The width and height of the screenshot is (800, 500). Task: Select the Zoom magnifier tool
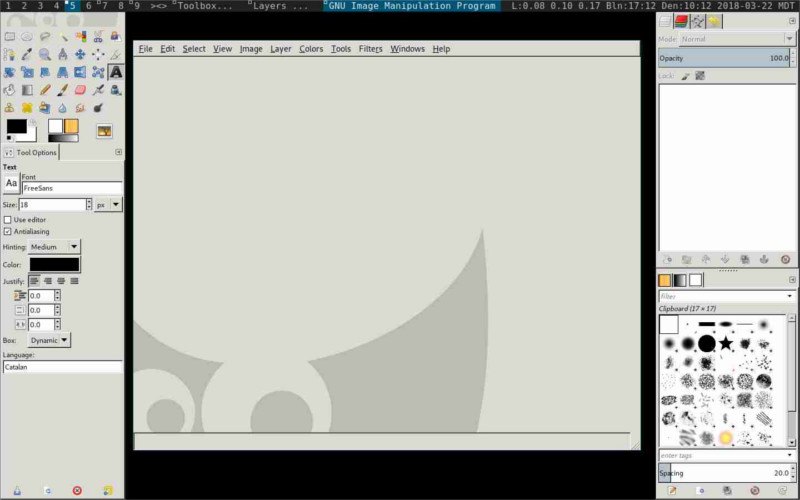44,54
